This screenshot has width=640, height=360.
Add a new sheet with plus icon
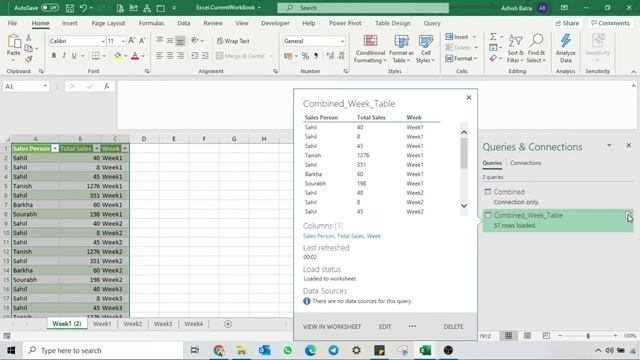click(228, 324)
